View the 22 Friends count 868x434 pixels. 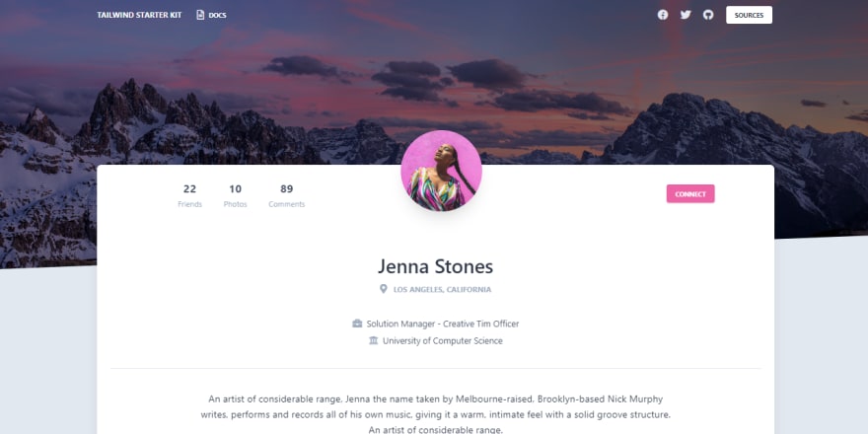point(189,196)
